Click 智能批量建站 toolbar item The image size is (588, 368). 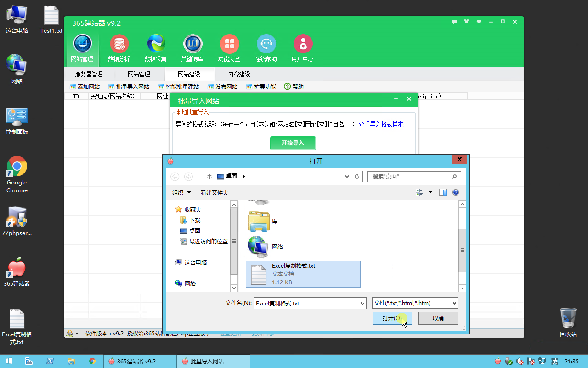click(x=179, y=86)
